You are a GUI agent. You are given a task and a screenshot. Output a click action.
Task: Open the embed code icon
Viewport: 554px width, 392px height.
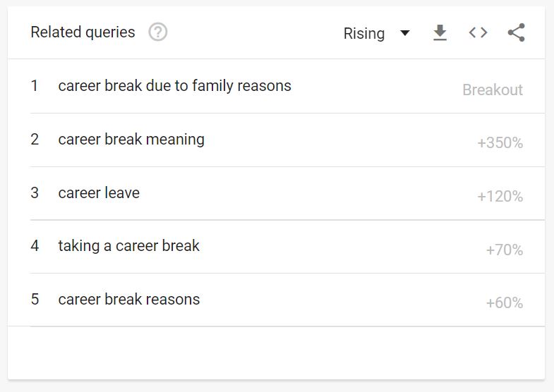click(478, 32)
